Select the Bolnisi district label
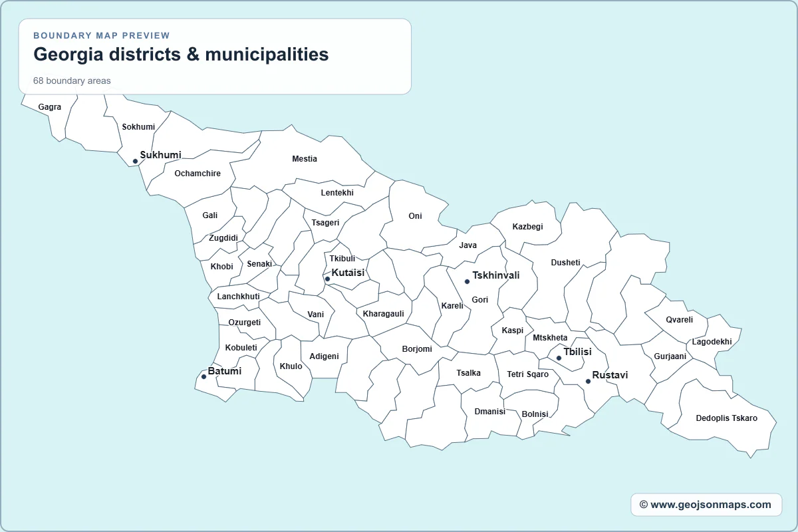The image size is (798, 532). pyautogui.click(x=535, y=414)
